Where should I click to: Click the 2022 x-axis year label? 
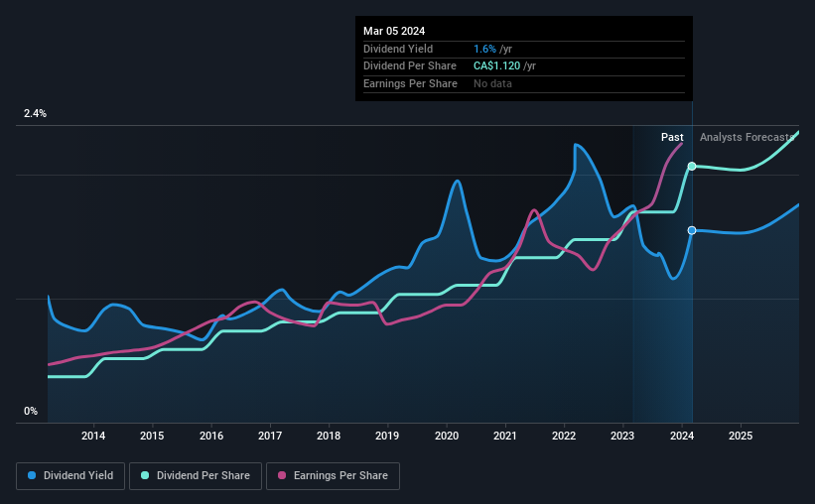[564, 436]
